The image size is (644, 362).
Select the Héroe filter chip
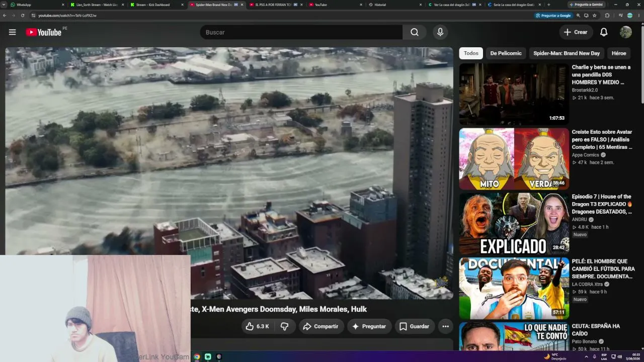point(619,53)
